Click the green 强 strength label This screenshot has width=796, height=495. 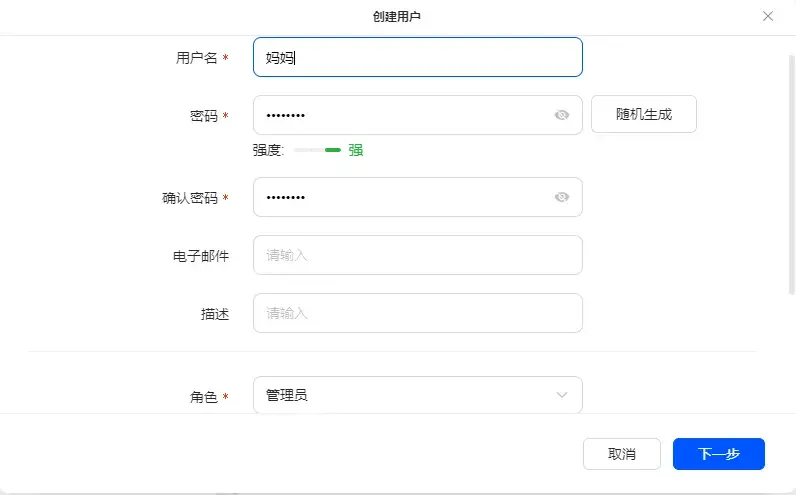point(356,150)
